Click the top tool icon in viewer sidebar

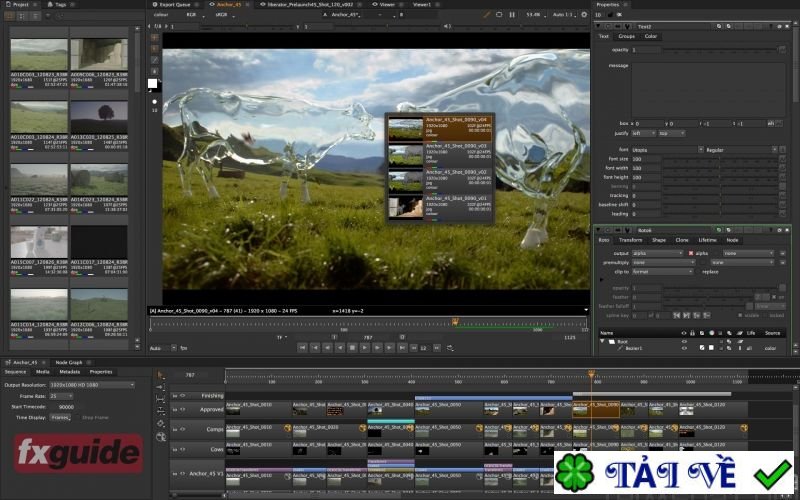click(x=154, y=37)
